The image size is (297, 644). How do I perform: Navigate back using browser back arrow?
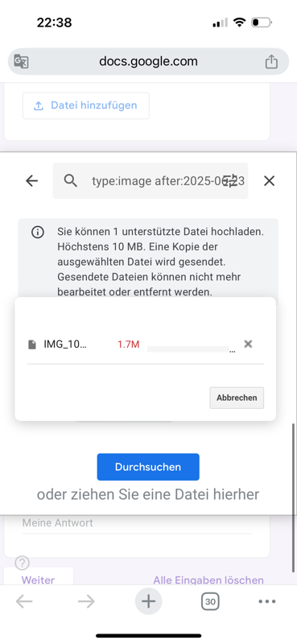tap(24, 601)
